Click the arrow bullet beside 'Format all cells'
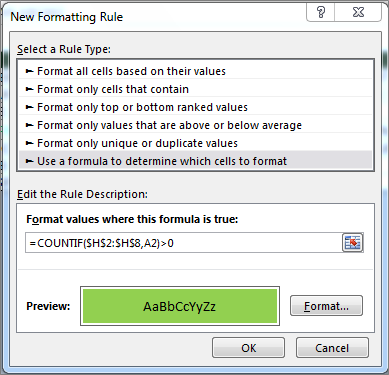 pyautogui.click(x=30, y=71)
